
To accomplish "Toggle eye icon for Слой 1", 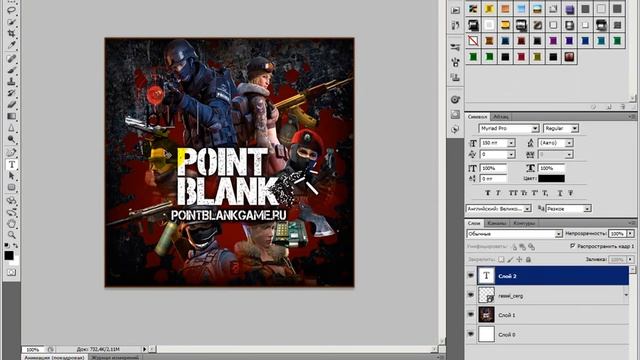I will click(471, 315).
